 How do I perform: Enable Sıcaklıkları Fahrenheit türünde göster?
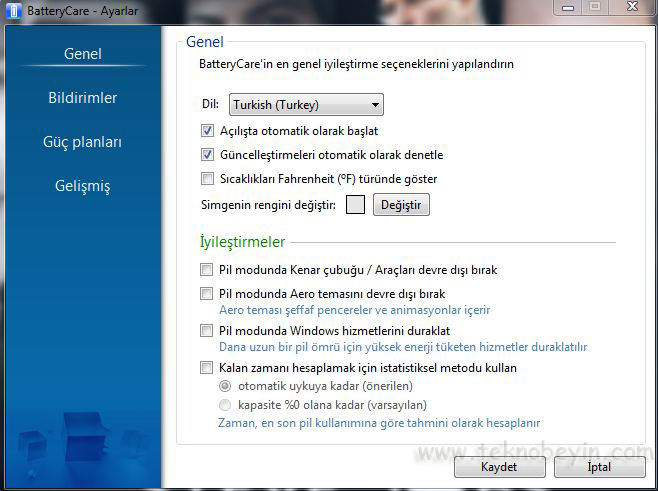(207, 179)
